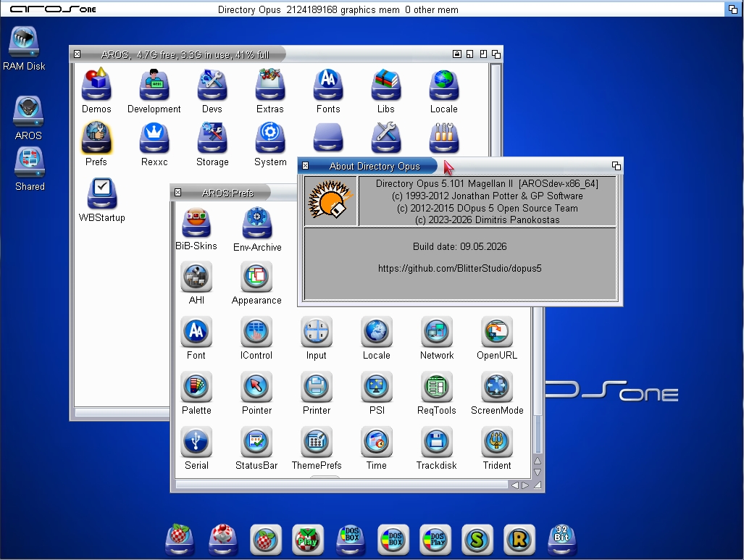Close the AROS disk window
Viewport: 744px width, 560px height.
(78, 54)
